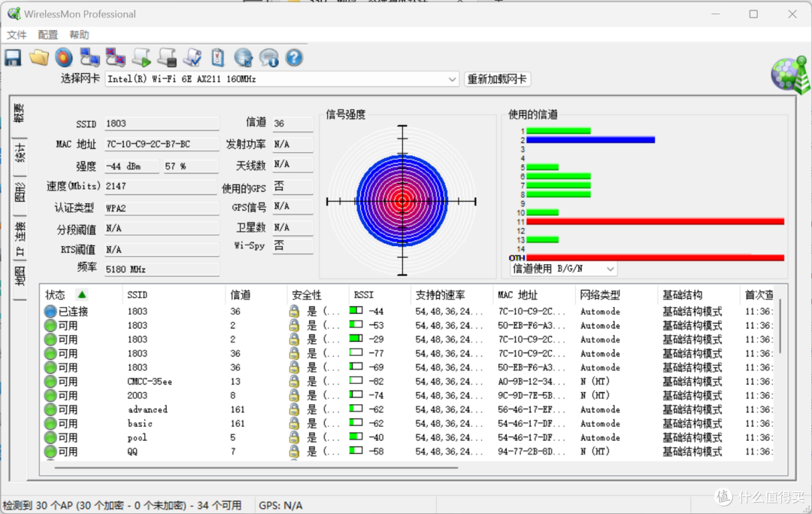The width and height of the screenshot is (812, 514).
Task: Open the 帮助 menu
Action: 79,35
